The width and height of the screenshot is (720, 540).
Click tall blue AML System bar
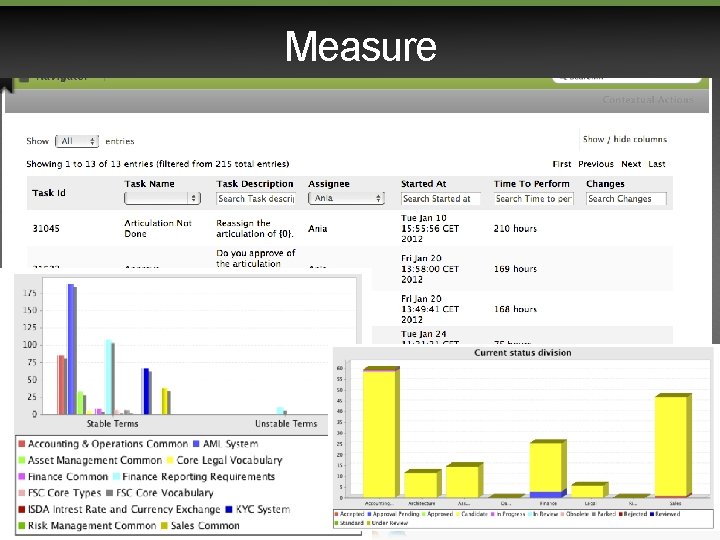(71, 349)
